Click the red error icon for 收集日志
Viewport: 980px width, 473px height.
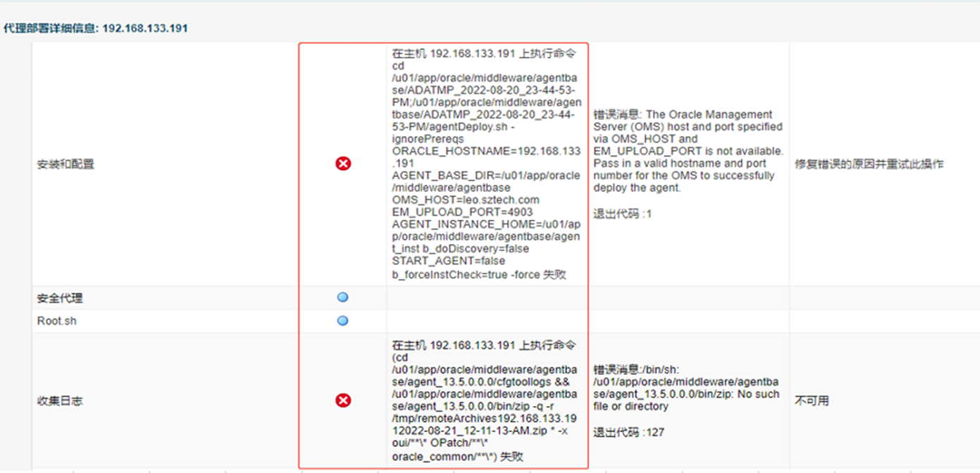tap(343, 400)
